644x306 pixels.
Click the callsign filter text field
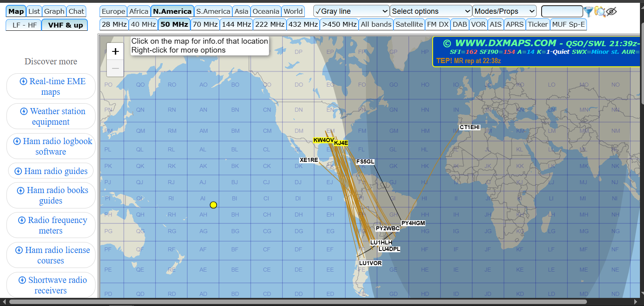[x=562, y=11]
